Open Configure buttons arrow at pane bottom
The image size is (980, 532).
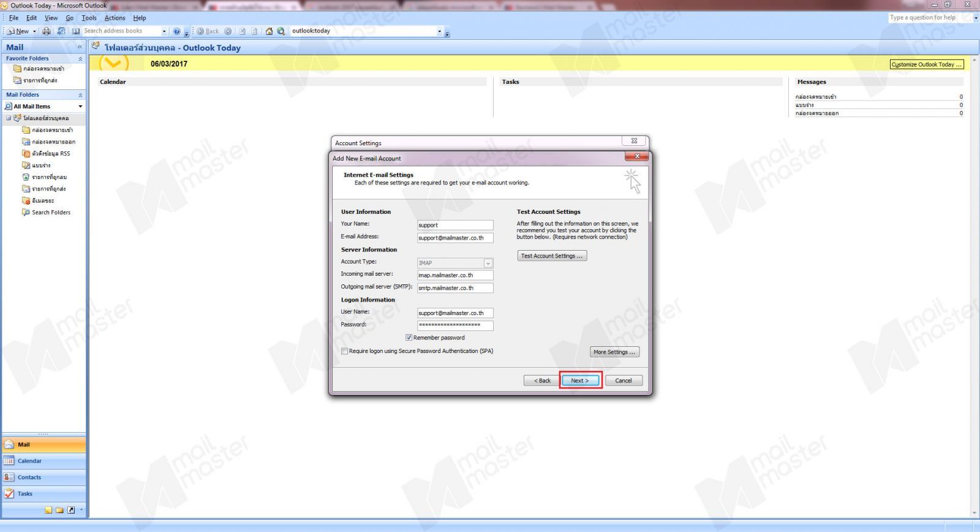[81, 510]
